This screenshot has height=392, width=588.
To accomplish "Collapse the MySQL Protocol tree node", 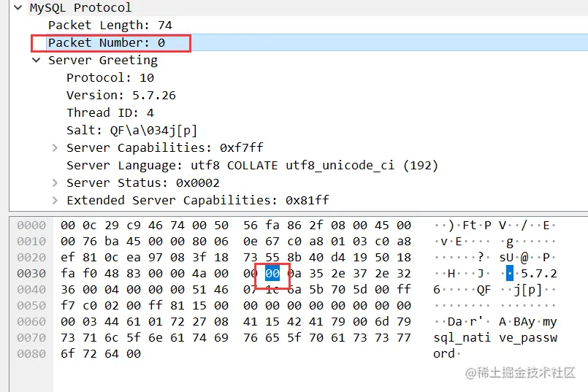I will point(18,7).
